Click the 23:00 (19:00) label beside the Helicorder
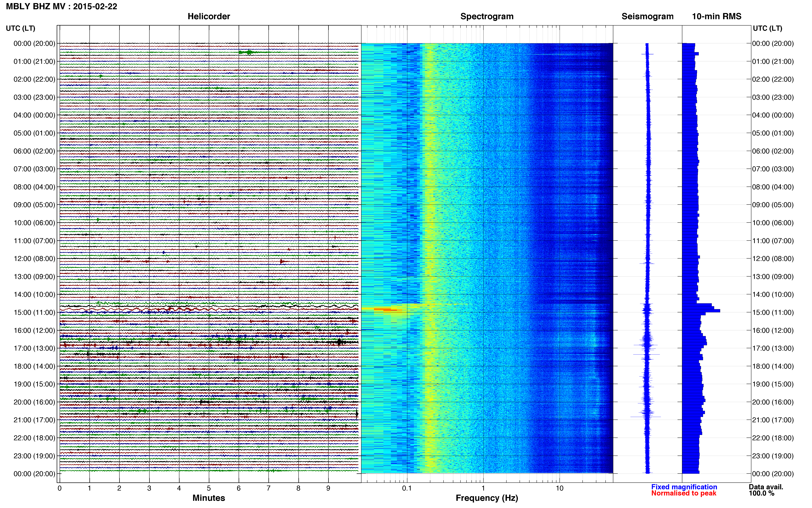 34,456
